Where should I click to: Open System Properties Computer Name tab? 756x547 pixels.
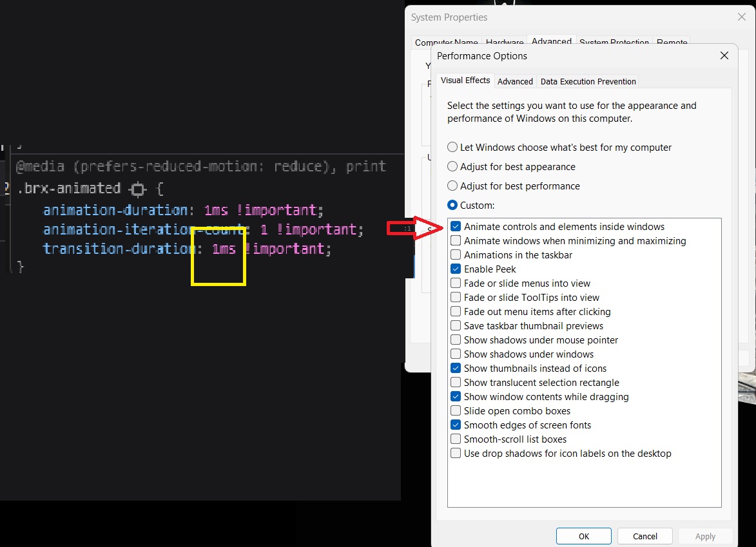pos(447,43)
